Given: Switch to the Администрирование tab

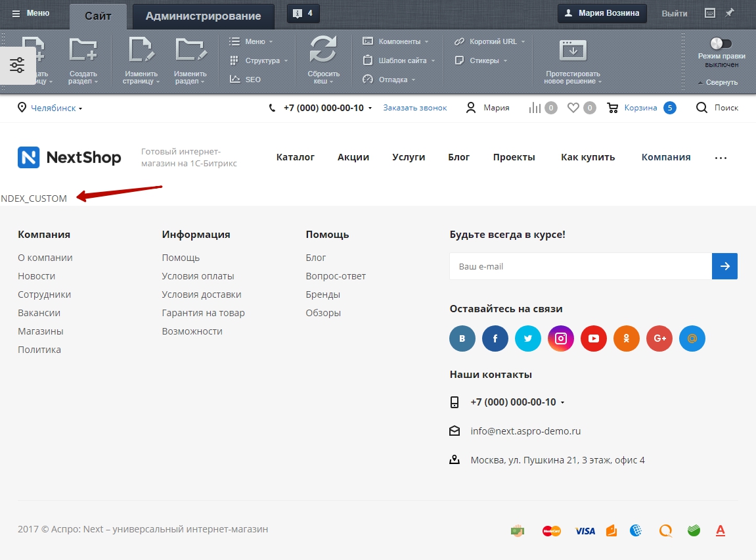Looking at the screenshot, I should 204,16.
